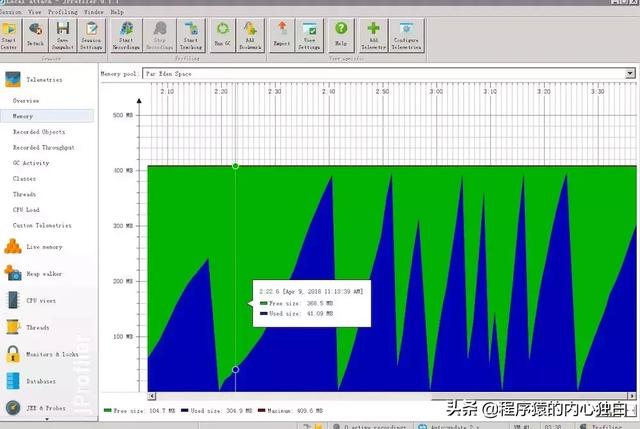640x429 pixels.
Task: Click the Export toolbar icon
Action: coord(282,35)
